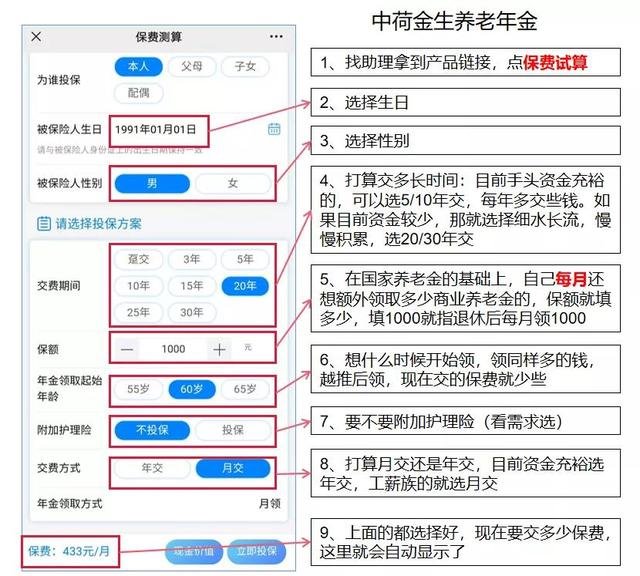Image resolution: width=640 pixels, height=576 pixels.
Task: Open the birthday calendar picker icon
Action: [274, 129]
